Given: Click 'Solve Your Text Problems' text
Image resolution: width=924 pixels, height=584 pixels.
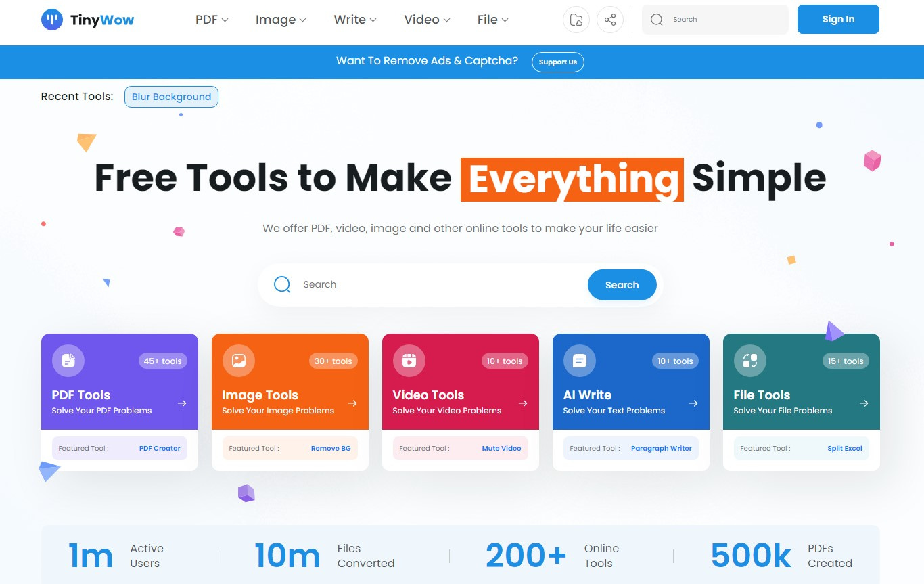Looking at the screenshot, I should [x=614, y=411].
